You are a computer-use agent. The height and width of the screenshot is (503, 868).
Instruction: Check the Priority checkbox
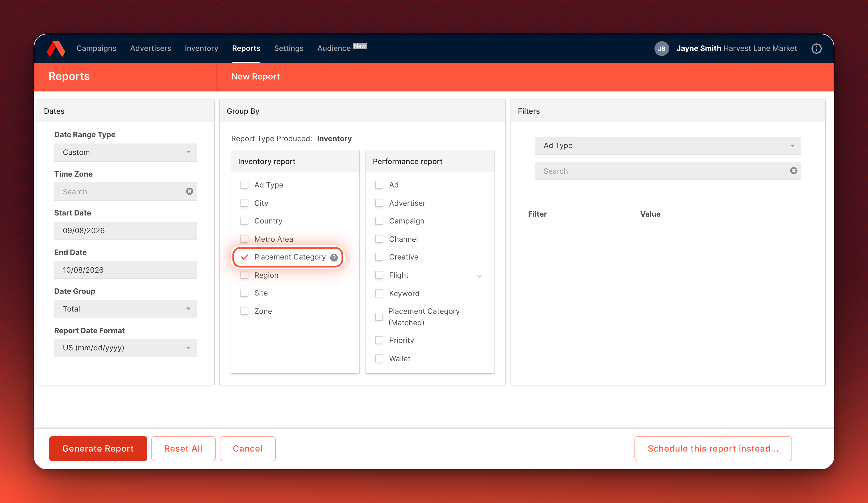click(379, 340)
